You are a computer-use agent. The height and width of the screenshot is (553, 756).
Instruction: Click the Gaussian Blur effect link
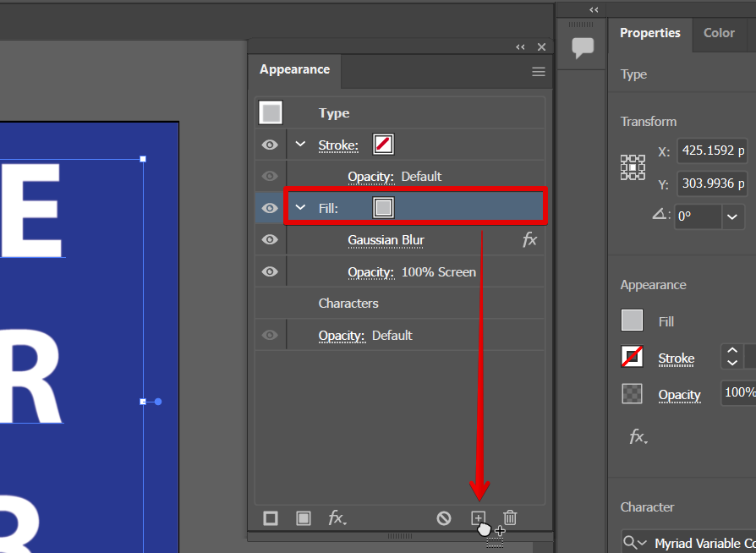386,240
